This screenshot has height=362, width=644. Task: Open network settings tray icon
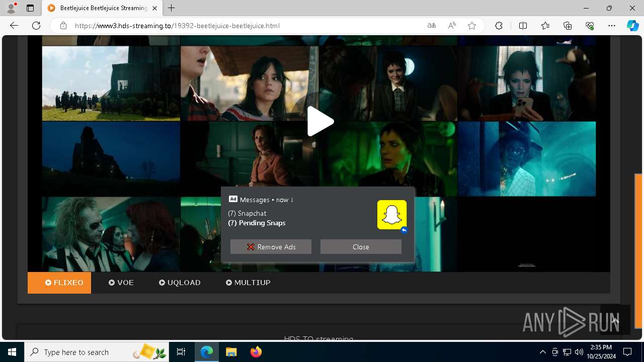(x=567, y=352)
